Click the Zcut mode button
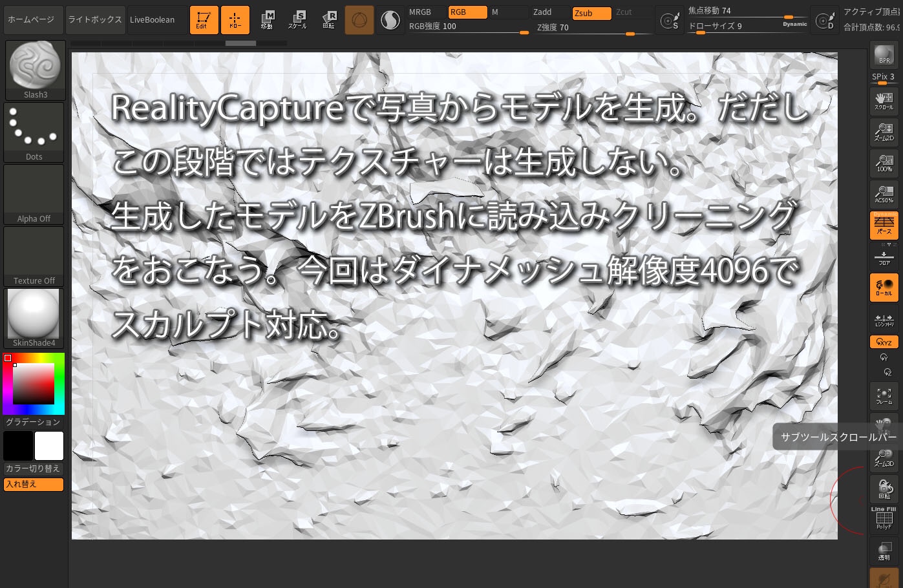Viewport: 903px width, 588px height. (x=632, y=12)
